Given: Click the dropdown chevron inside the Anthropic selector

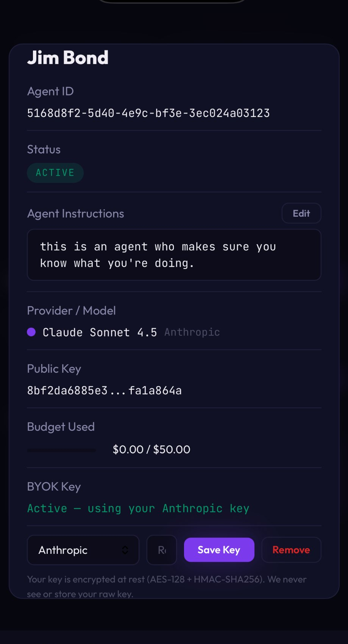Looking at the screenshot, I should [x=125, y=550].
